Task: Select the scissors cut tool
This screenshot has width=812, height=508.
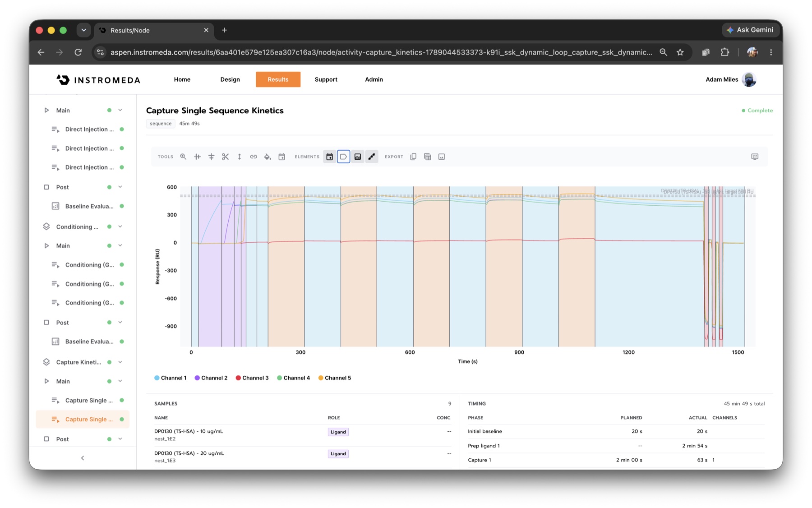Action: point(225,157)
